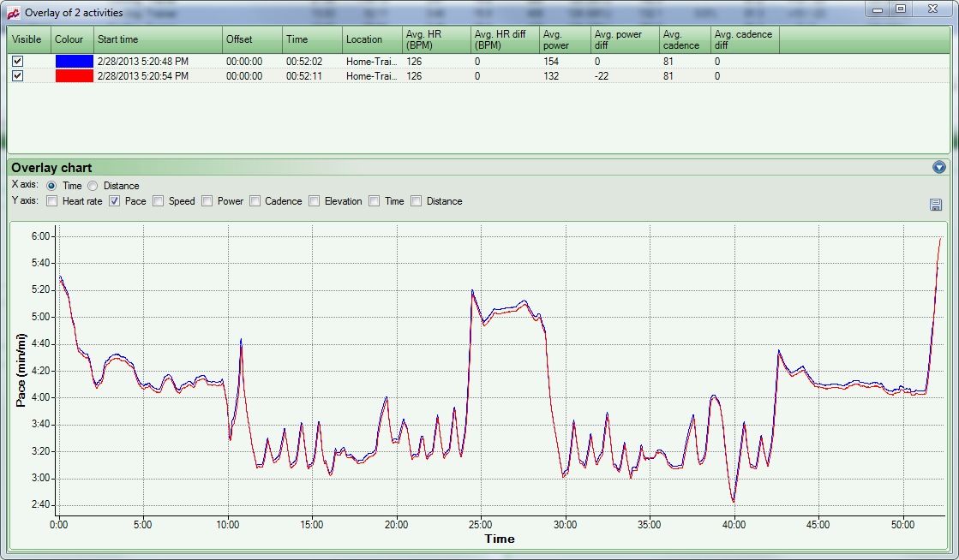The width and height of the screenshot is (959, 560).
Task: Enable the Heart rate Y axis checkbox
Action: pos(52,201)
